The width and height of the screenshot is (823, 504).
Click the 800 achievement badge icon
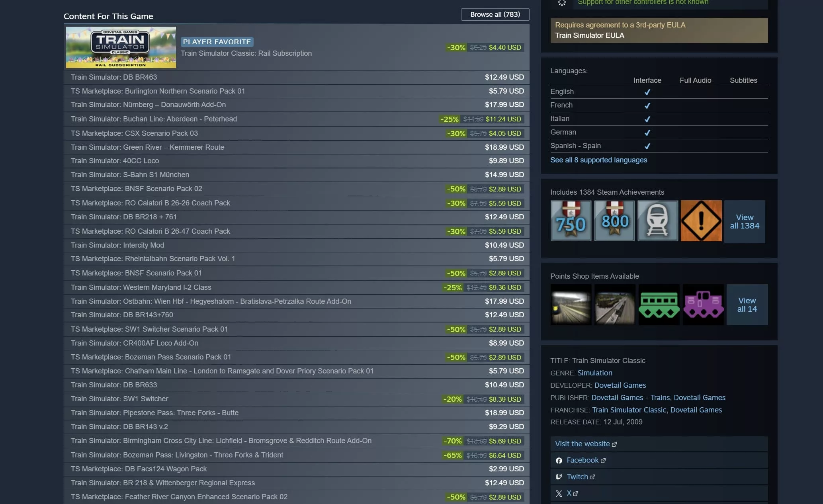point(614,221)
